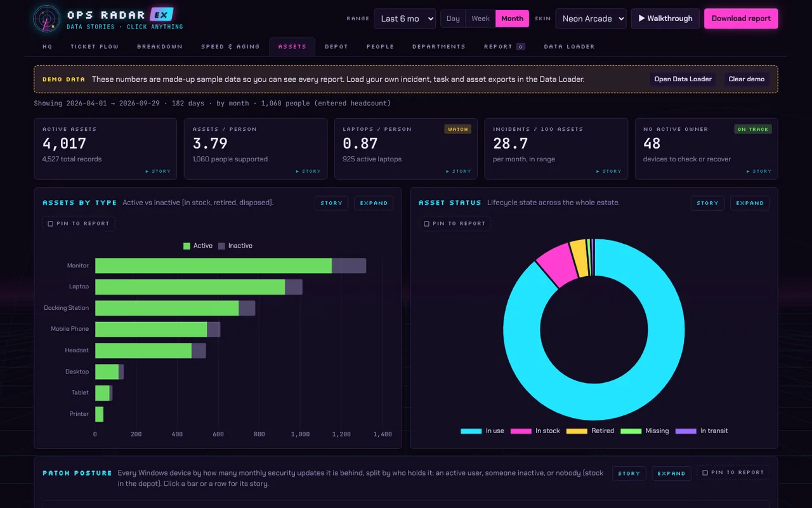Open the Ticket Flow tab
812x508 pixels.
point(95,47)
